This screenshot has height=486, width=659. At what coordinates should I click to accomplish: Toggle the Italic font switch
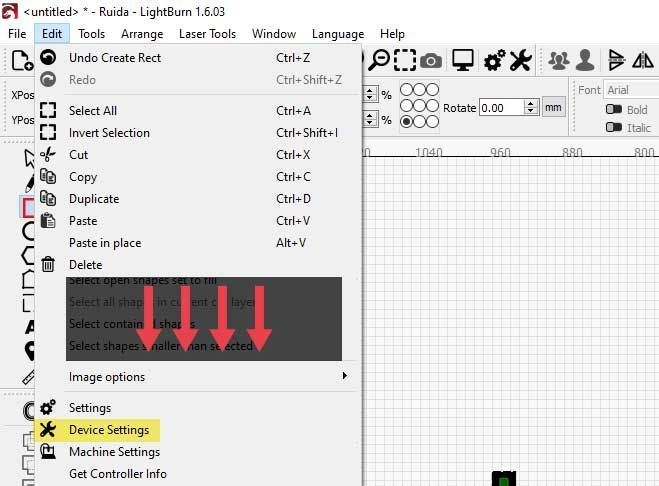coord(614,127)
